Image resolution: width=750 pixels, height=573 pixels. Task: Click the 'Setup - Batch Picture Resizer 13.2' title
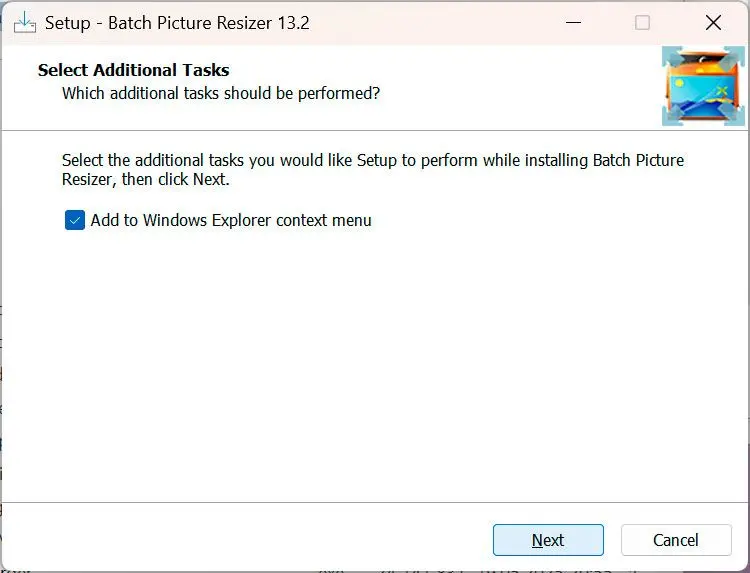[177, 23]
